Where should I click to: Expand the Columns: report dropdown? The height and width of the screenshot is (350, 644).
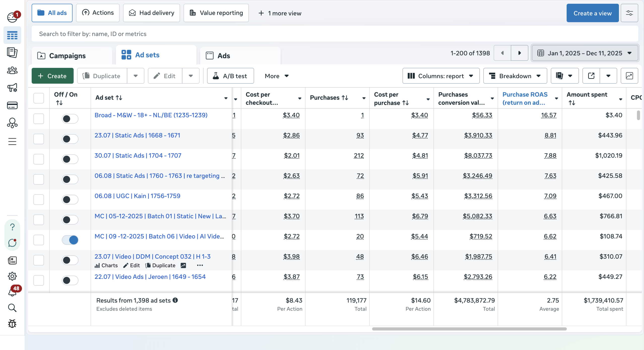(441, 76)
